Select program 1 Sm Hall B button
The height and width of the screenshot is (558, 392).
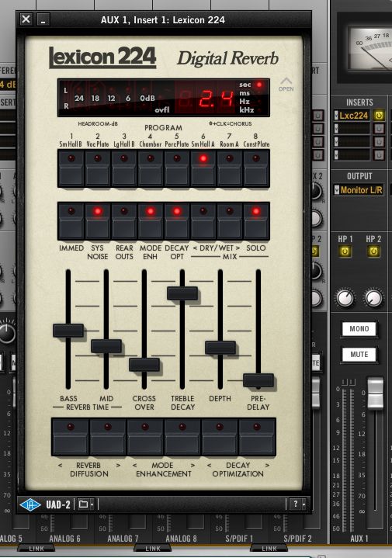point(71,168)
